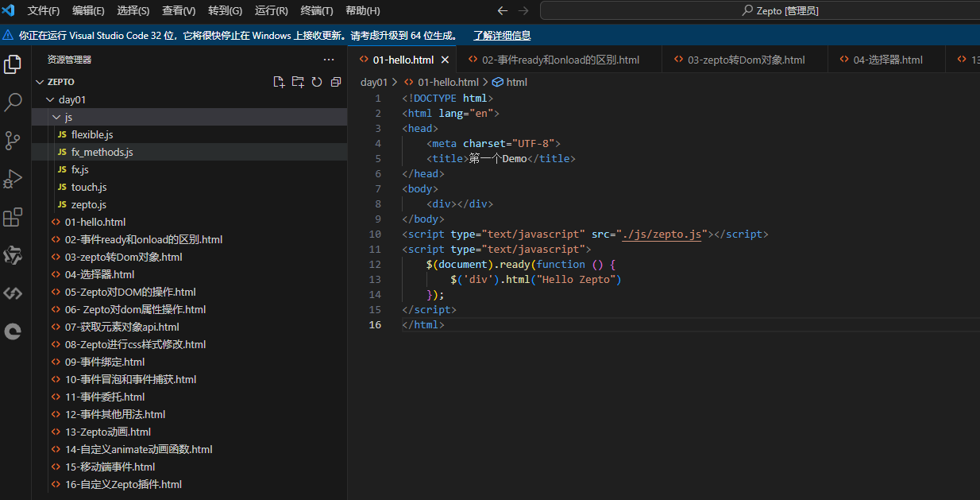Open flexible.js in the explorer
Screen dimensions: 980x500
pyautogui.click(x=189, y=134)
